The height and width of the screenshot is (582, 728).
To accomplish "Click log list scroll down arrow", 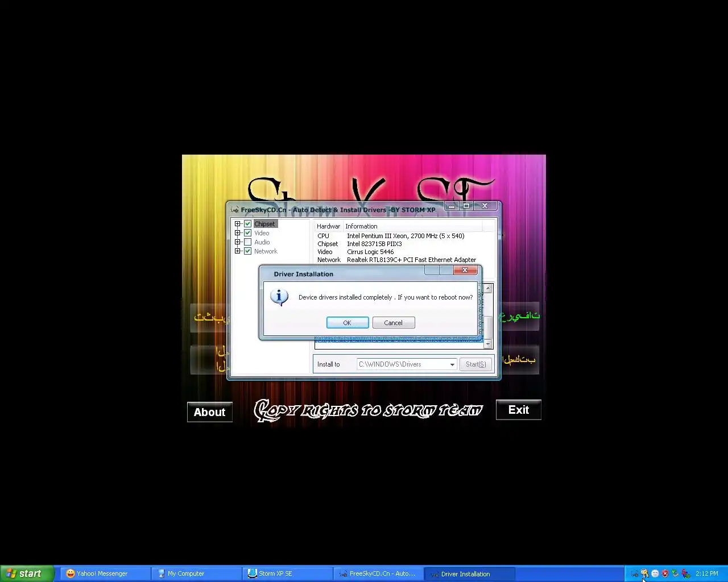I will tap(488, 344).
